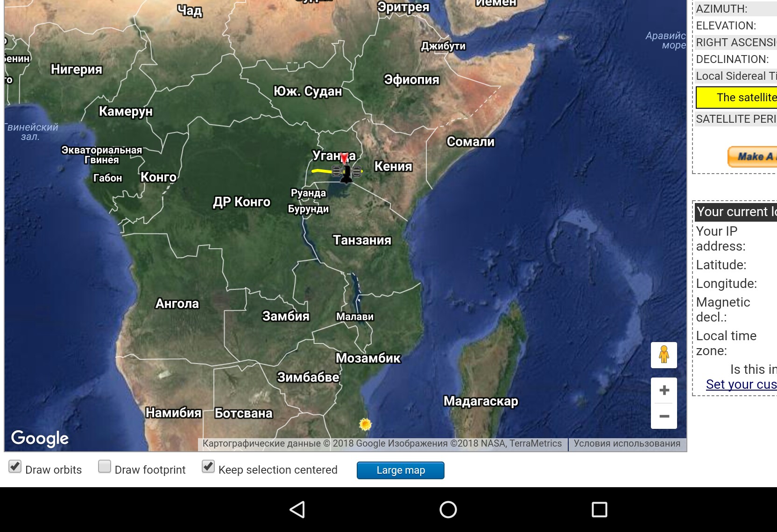Click the Мадагаскар label on map
The height and width of the screenshot is (532, 777).
pyautogui.click(x=481, y=401)
